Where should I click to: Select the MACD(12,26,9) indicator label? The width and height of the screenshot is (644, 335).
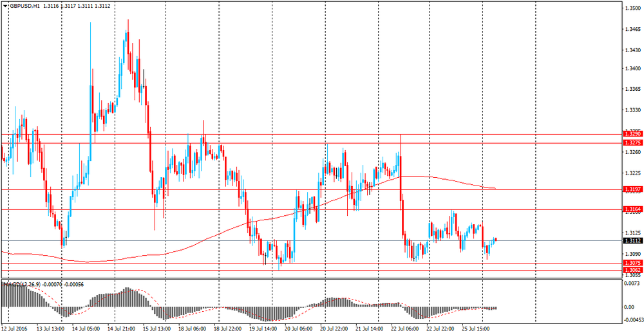tap(22, 285)
